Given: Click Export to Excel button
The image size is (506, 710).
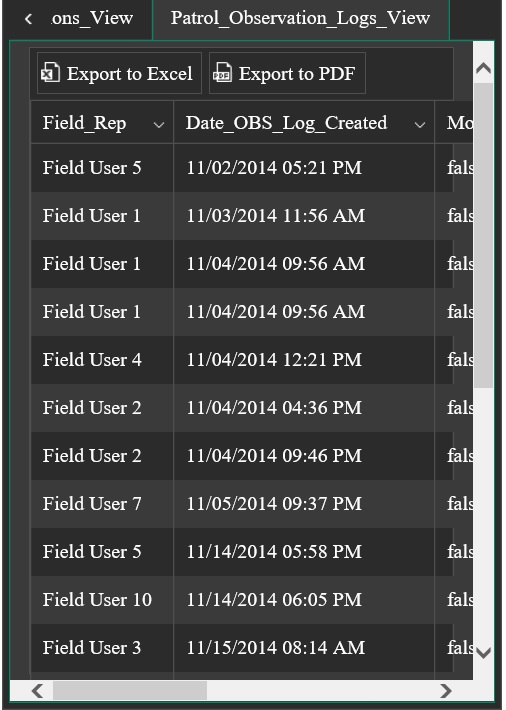Looking at the screenshot, I should (119, 73).
